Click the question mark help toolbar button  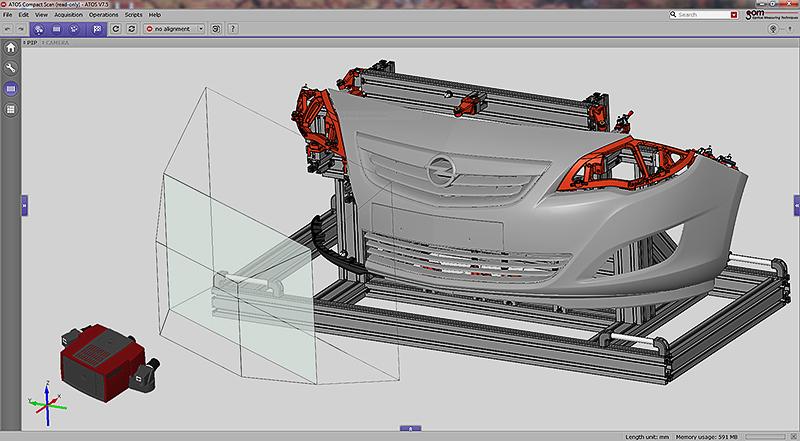coord(233,29)
